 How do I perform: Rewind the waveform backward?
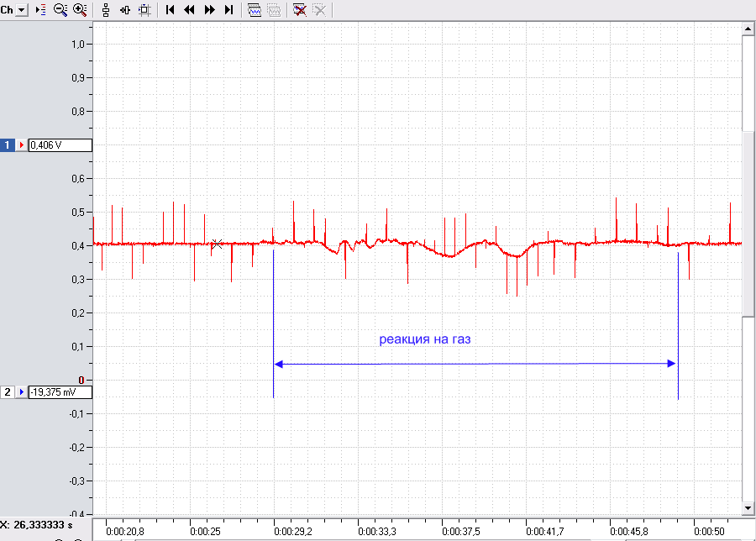[190, 9]
